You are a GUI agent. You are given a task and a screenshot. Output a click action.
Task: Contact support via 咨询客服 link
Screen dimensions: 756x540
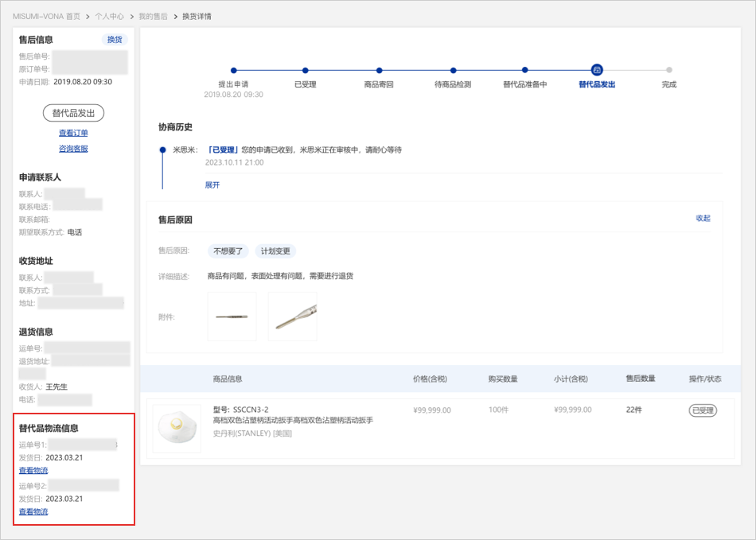(73, 149)
